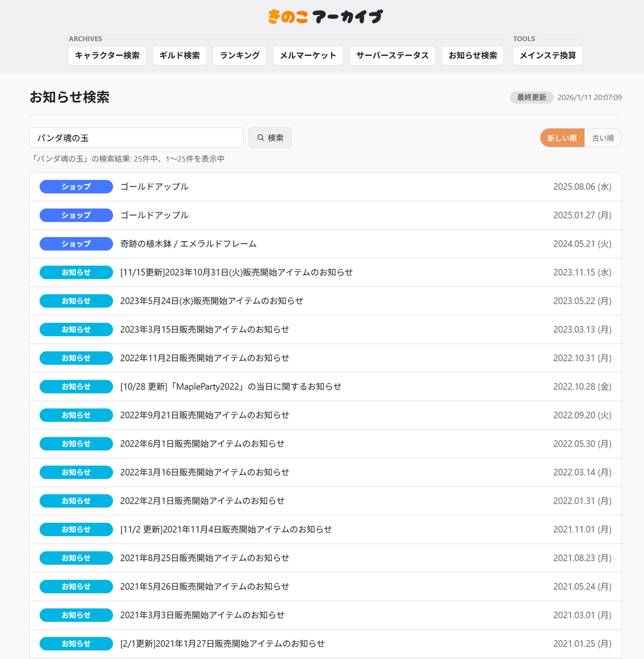The height and width of the screenshot is (659, 644).
Task: Open 2023年5月24日(水)販売開始アイテムのお知らせ
Action: (x=326, y=301)
